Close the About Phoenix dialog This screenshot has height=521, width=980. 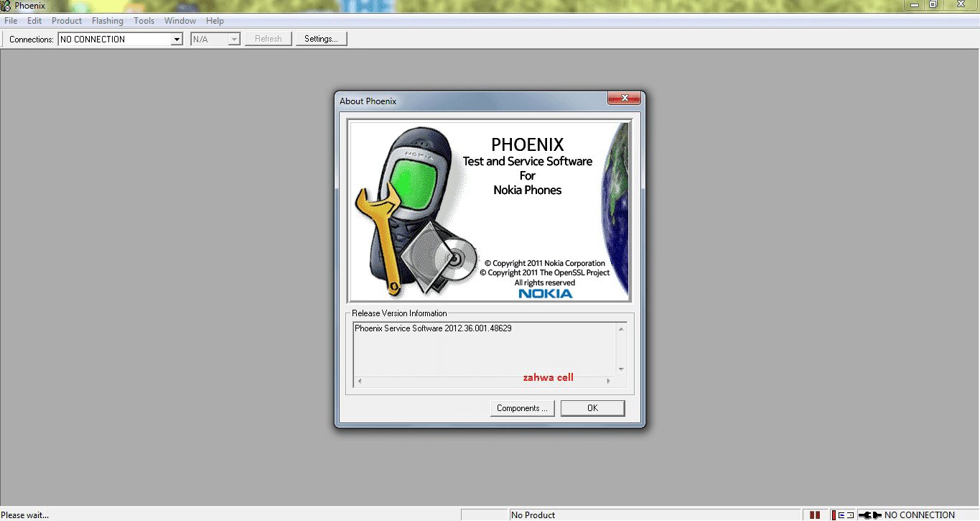[624, 98]
